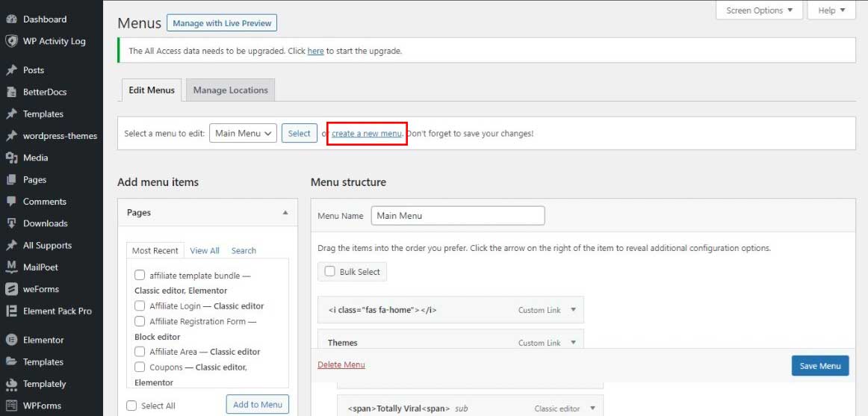
Task: Click the Templately cloud icon
Action: 11,384
